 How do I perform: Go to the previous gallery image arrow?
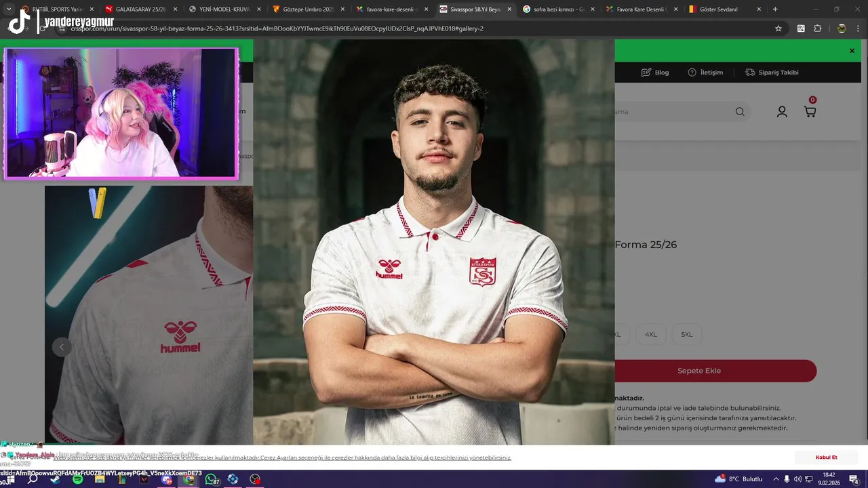pyautogui.click(x=62, y=347)
